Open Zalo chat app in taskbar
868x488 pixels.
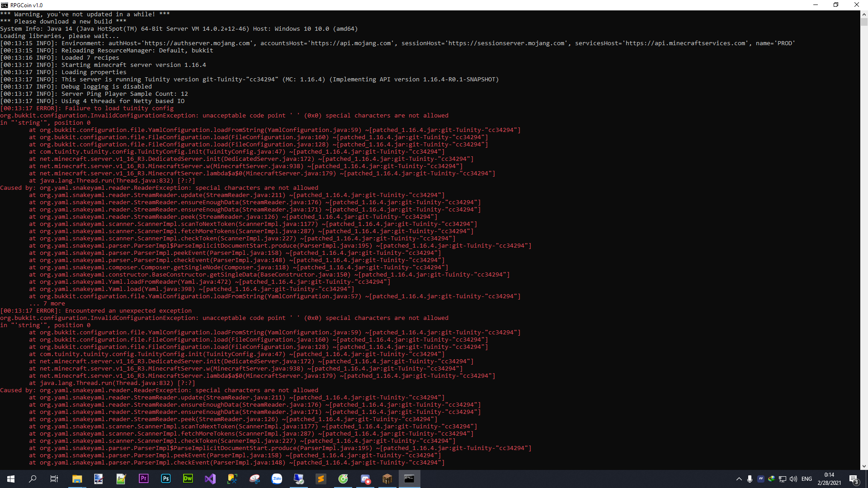(277, 479)
